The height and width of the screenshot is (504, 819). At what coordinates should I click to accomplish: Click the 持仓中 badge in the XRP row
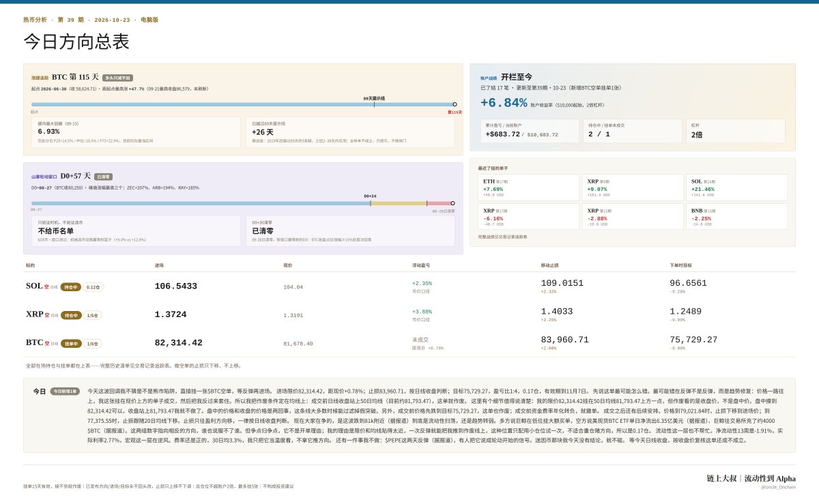click(70, 316)
